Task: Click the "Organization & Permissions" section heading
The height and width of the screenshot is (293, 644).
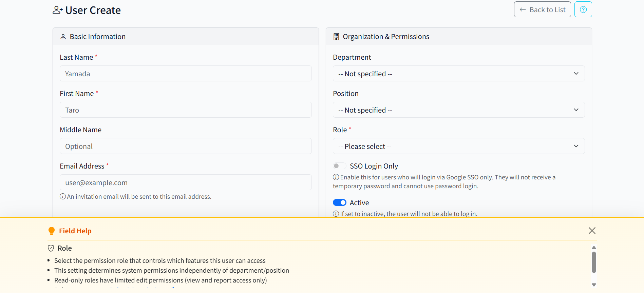Action: 386,37
